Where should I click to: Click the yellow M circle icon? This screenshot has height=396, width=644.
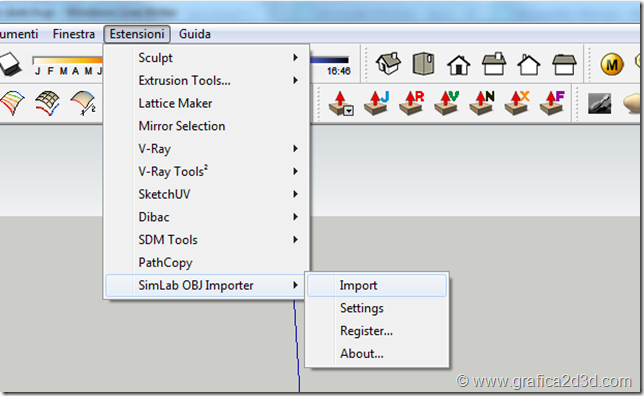click(612, 64)
